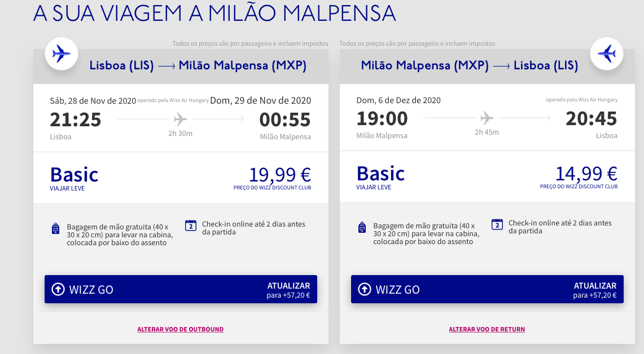Click the up-arrow icon on return WIZZ GO
Image resolution: width=644 pixels, height=354 pixels.
point(364,289)
